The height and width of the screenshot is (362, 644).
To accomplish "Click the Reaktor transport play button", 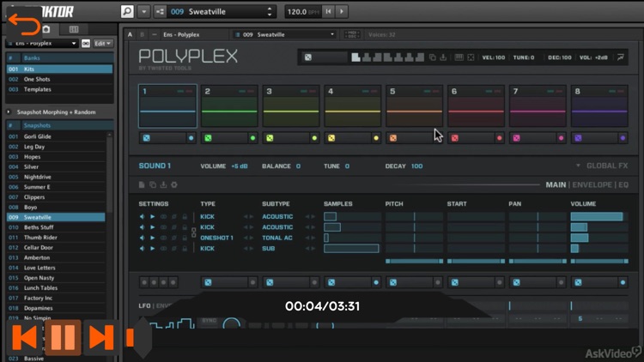I will [x=342, y=11].
